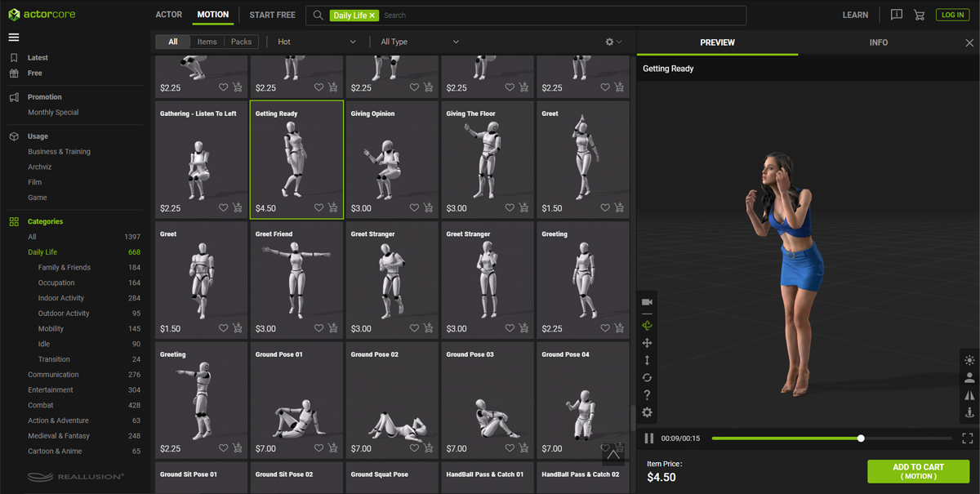This screenshot has height=494, width=980.
Task: Open the INFO tab
Action: click(x=879, y=42)
